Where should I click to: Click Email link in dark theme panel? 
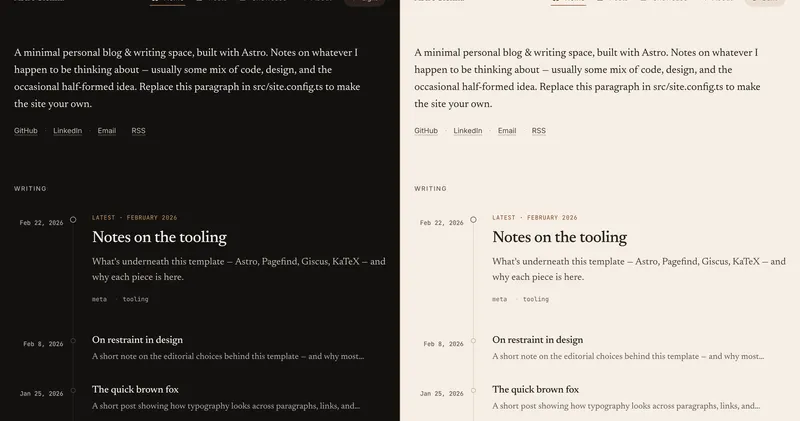pos(107,131)
